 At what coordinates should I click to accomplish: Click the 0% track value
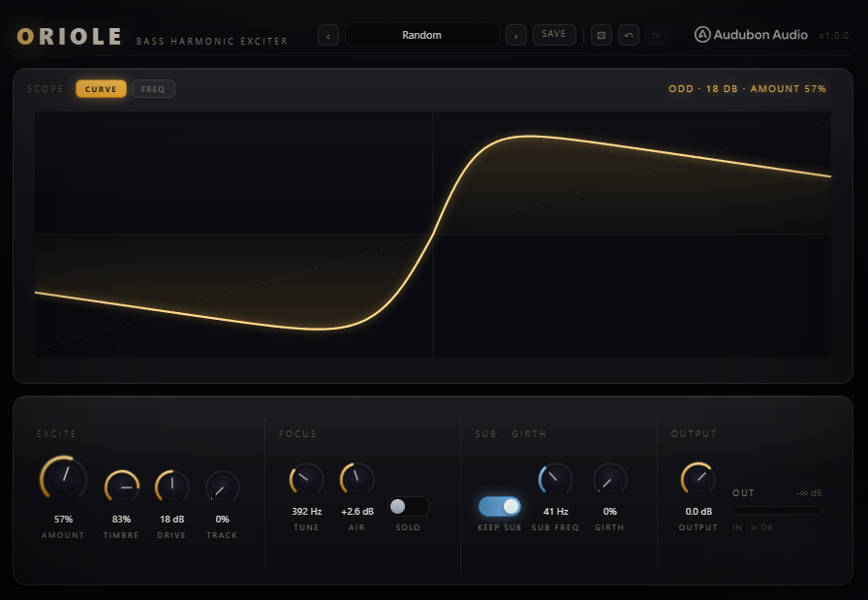pos(223,520)
